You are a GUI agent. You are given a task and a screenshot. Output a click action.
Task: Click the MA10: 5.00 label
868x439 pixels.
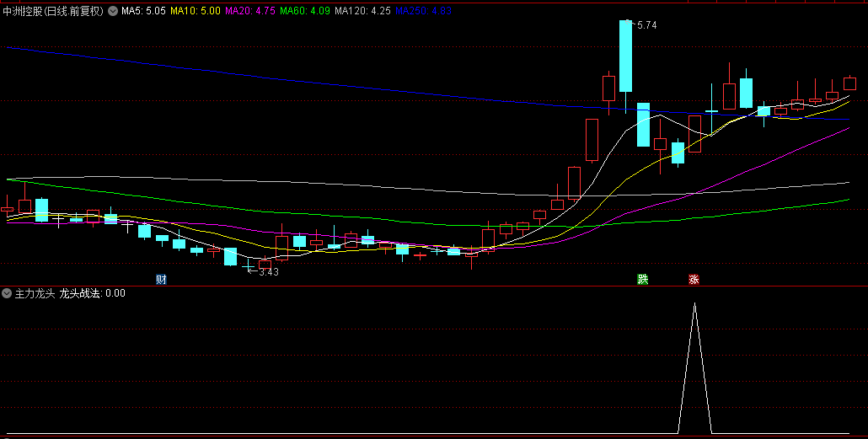pyautogui.click(x=196, y=11)
